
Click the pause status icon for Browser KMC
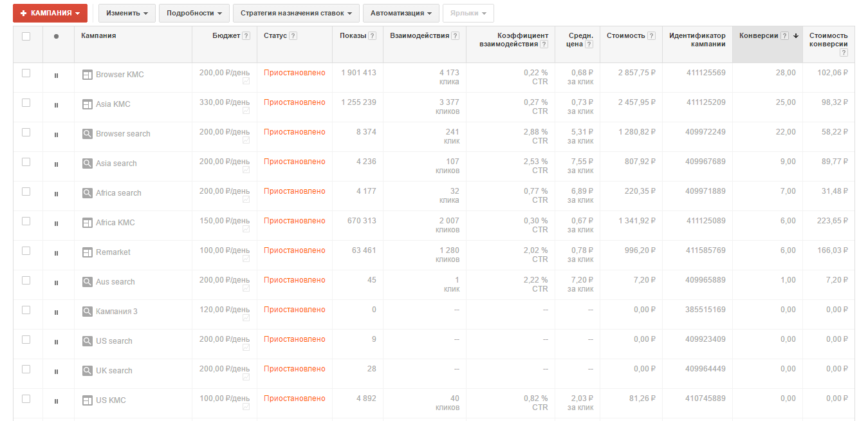click(56, 75)
